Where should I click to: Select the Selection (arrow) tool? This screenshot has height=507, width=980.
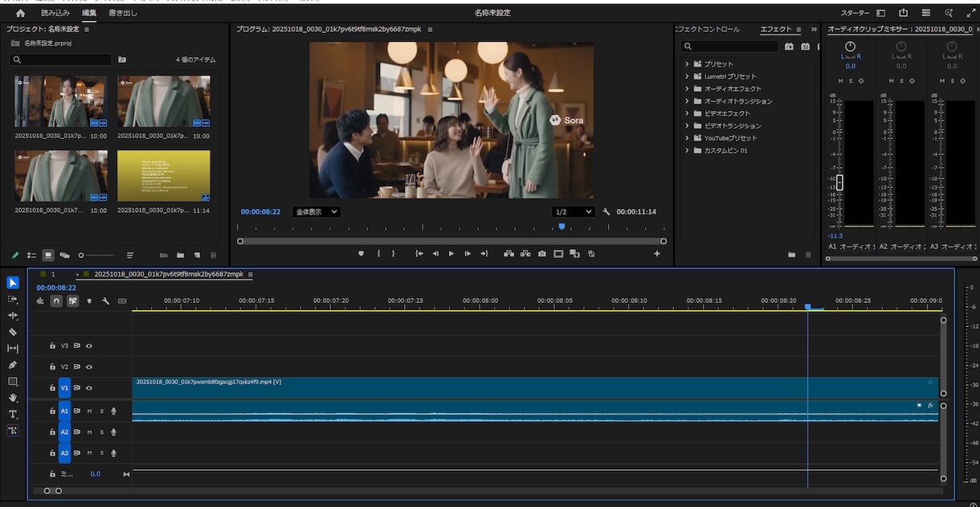tap(13, 282)
